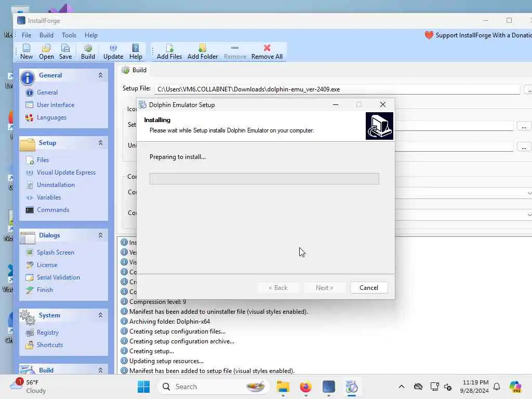Cancel the Dolphin Emulator installation

pos(369,288)
